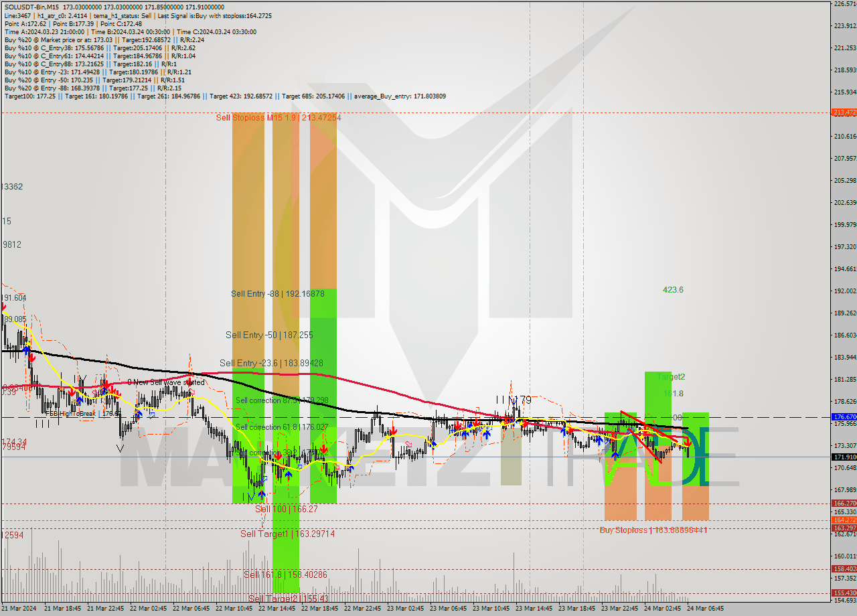Select the 166.270 red price tag
The width and height of the screenshot is (857, 616).
844,503
